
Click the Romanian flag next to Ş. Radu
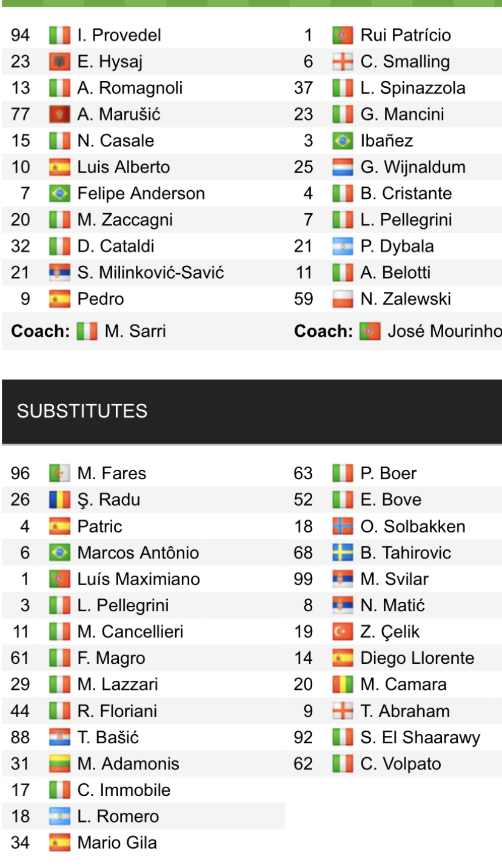59,500
